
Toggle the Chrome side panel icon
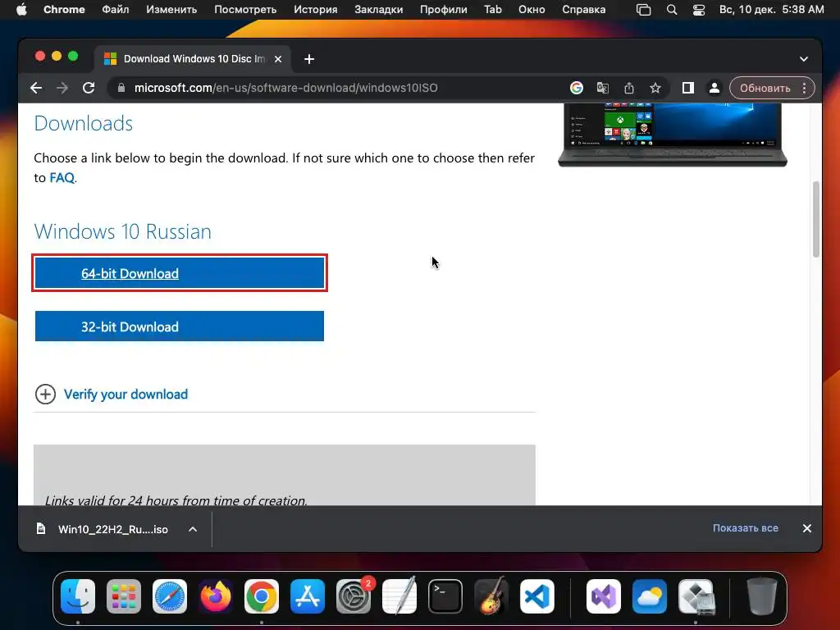tap(688, 88)
